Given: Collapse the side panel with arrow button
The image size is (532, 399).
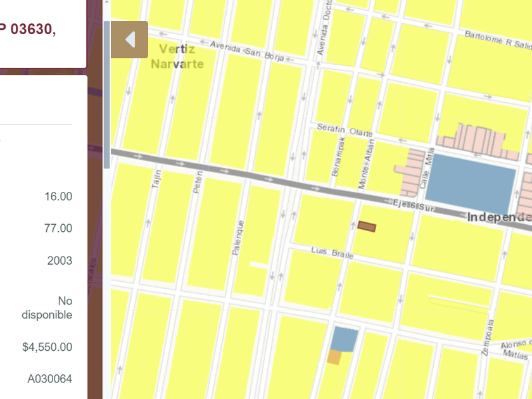Looking at the screenshot, I should point(129,39).
